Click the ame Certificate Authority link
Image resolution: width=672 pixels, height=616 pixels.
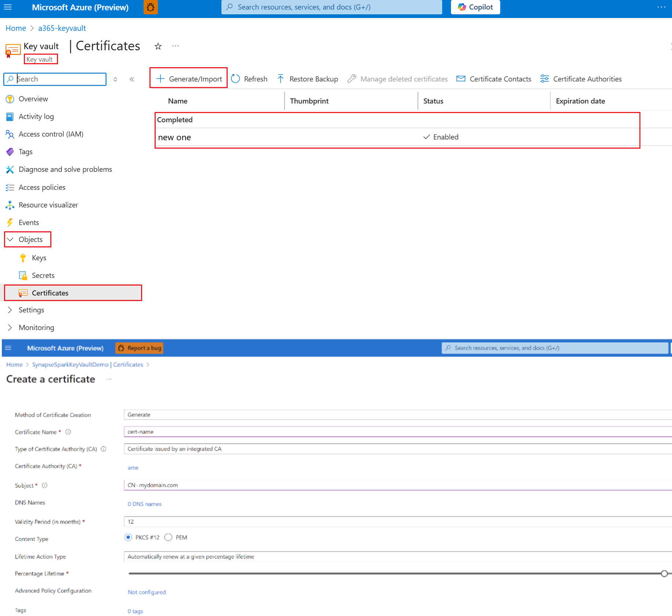[133, 467]
